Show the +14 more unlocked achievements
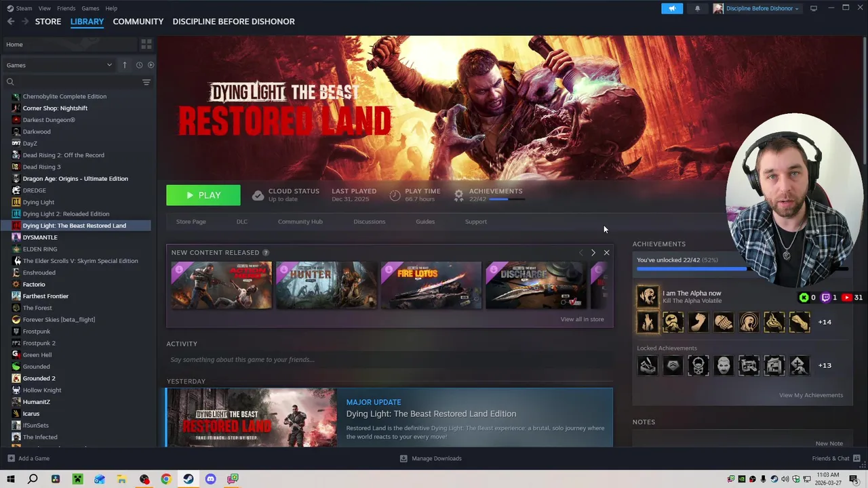The image size is (868, 488). coord(825,322)
